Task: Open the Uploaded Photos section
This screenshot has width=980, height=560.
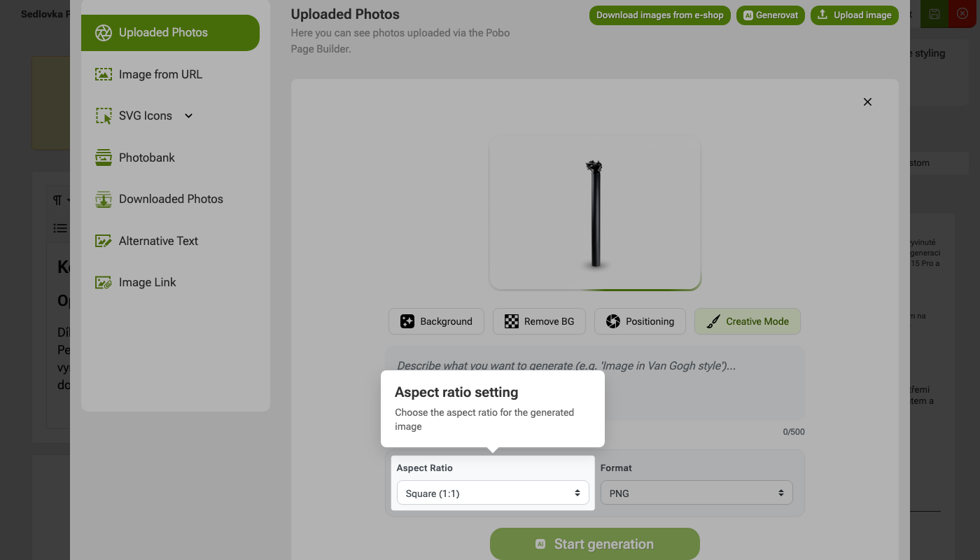Action: tap(170, 32)
